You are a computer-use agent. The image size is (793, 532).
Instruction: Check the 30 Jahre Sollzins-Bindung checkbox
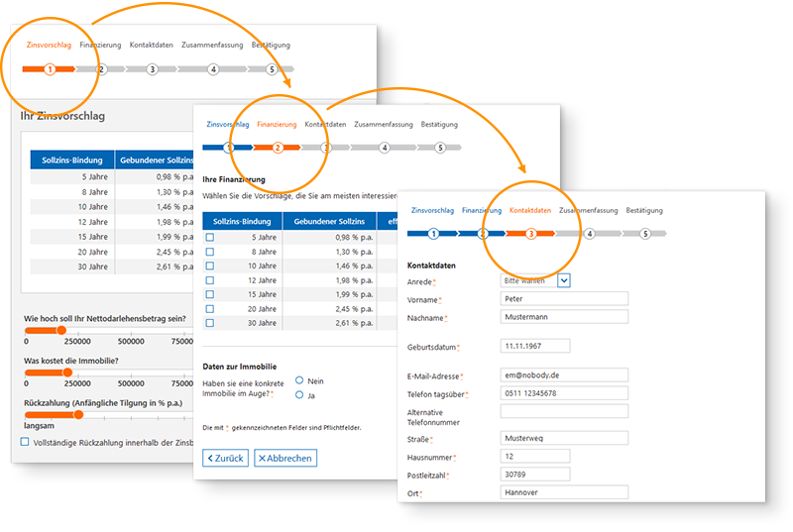(x=209, y=323)
